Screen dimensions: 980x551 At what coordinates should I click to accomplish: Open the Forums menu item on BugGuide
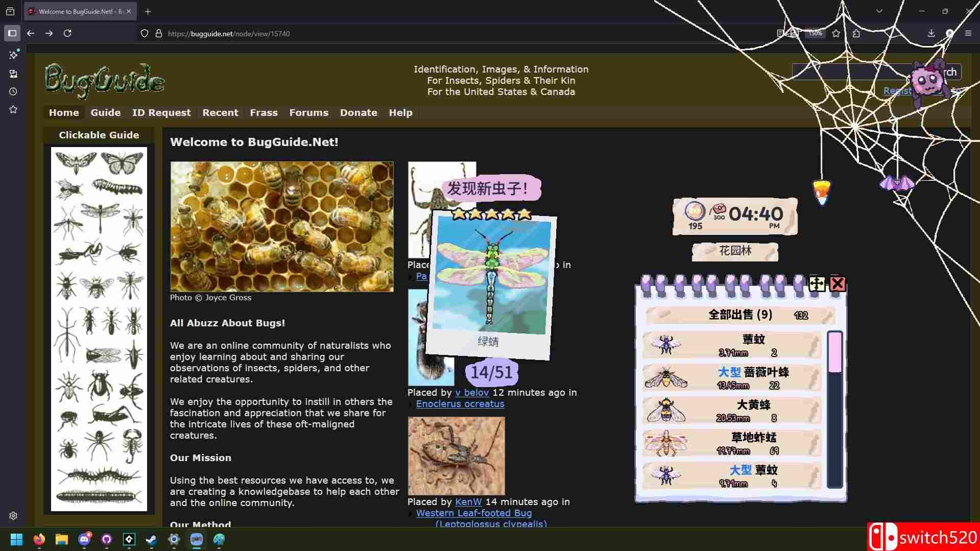(308, 113)
